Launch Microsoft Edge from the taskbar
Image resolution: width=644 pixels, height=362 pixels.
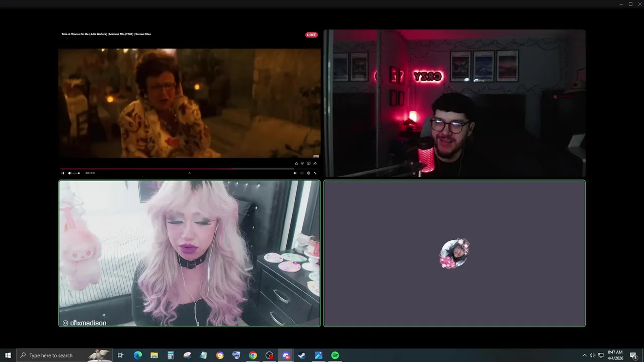tap(137, 355)
